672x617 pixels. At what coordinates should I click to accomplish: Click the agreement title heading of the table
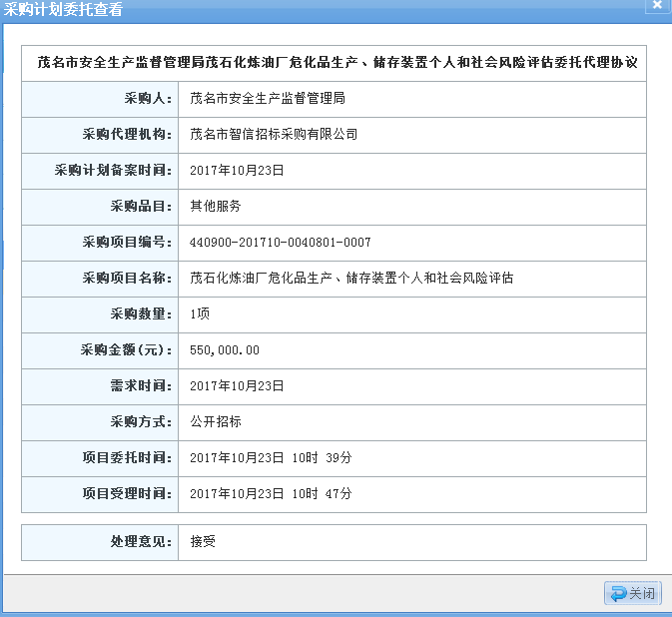coord(337,62)
